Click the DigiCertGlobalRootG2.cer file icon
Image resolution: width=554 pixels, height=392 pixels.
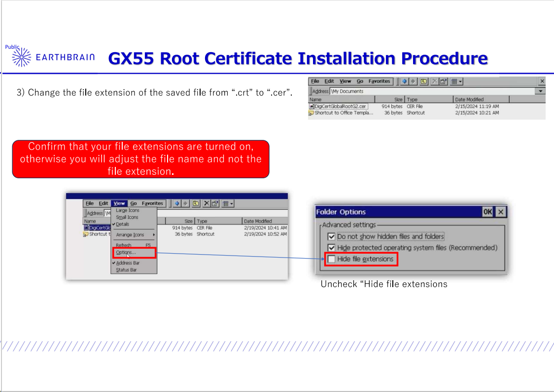tap(312, 106)
